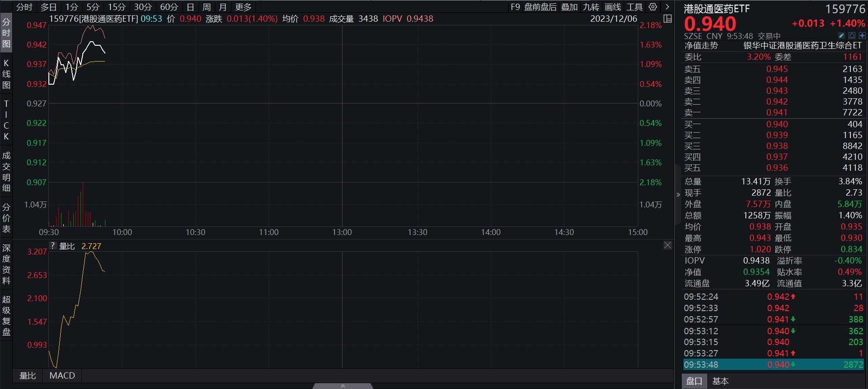
Task: Switch to 基本 tab in quote panel
Action: [x=721, y=381]
